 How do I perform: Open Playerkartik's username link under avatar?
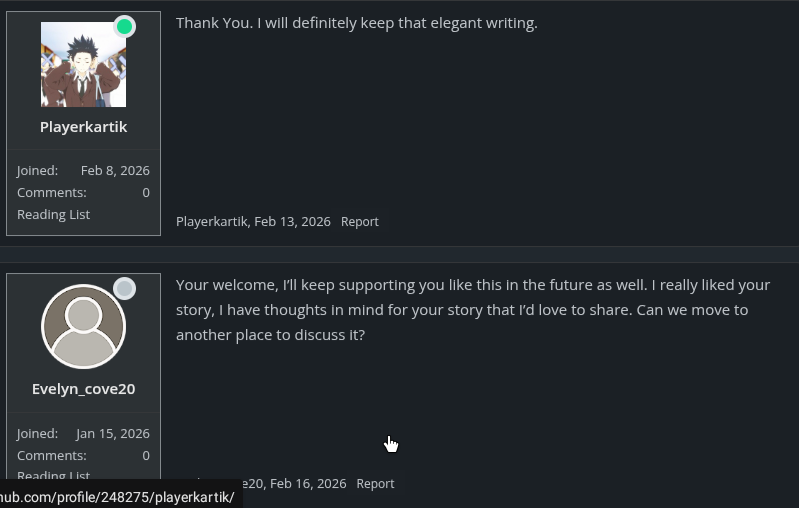83,127
